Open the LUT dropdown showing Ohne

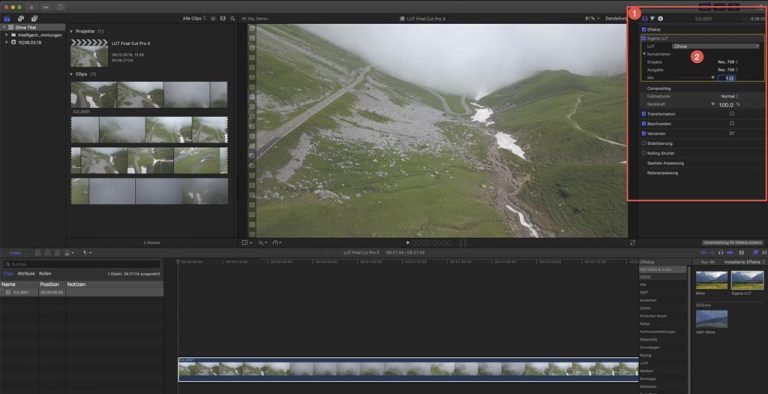(716, 46)
